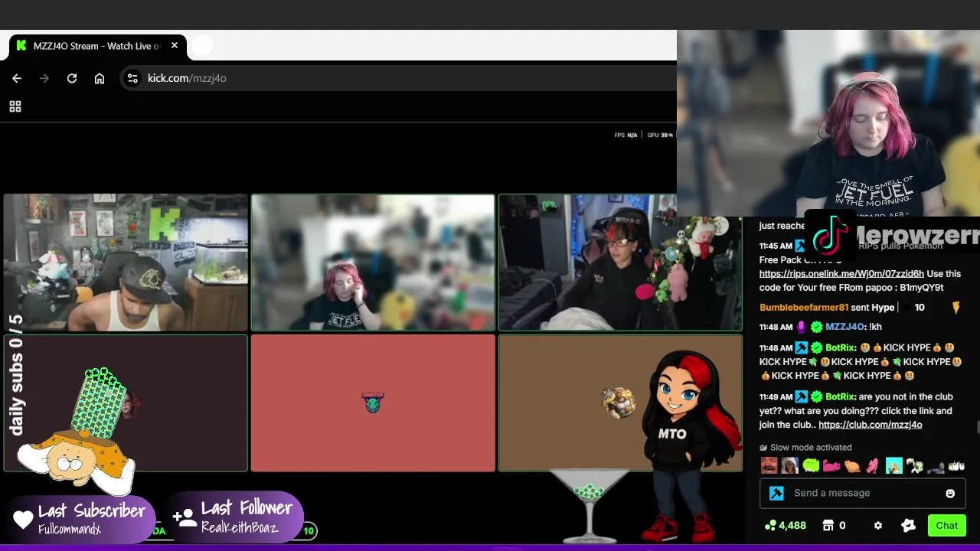Click the TikTok logo overlay

click(x=830, y=233)
